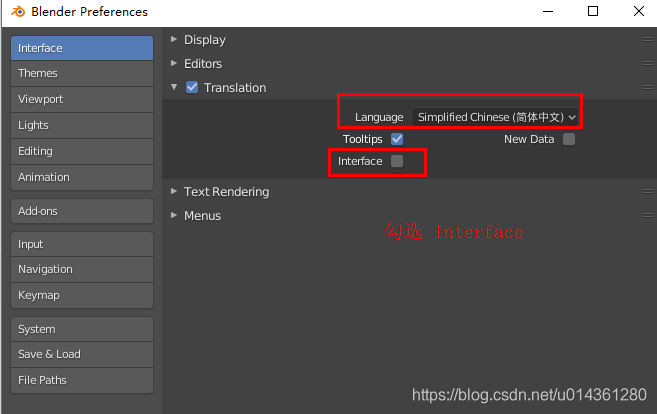Enable the Interface translation checkbox
Viewport: 657px width, 414px height.
[x=397, y=161]
